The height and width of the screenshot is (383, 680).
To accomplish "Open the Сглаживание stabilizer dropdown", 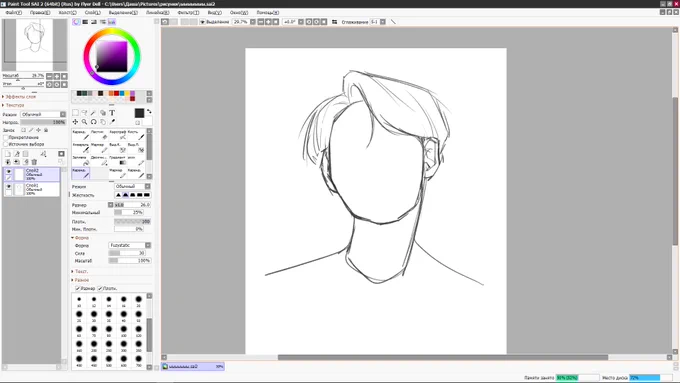I will point(383,22).
